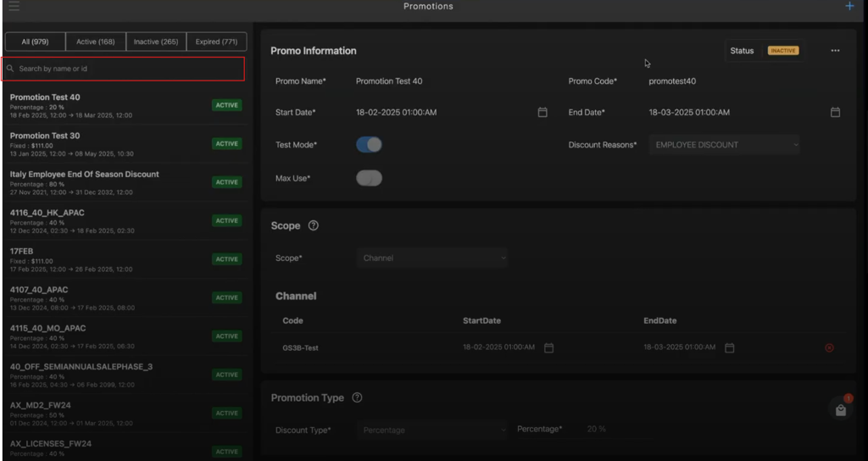This screenshot has width=868, height=461.
Task: Select the 40_OFF_SEMIANNUALSALEPHASE_3 promotion
Action: pos(126,375)
